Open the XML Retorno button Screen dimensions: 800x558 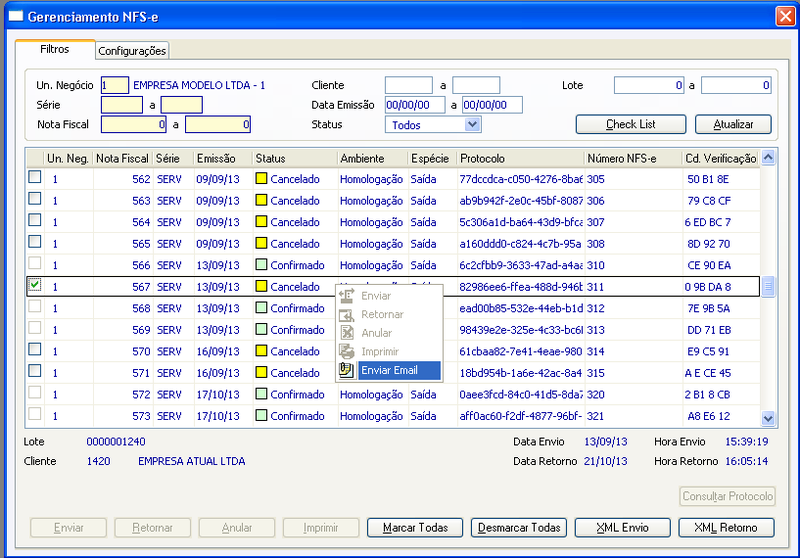pyautogui.click(x=726, y=528)
